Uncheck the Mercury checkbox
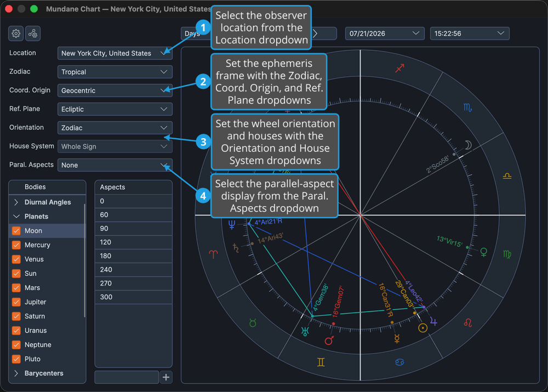 click(x=16, y=245)
